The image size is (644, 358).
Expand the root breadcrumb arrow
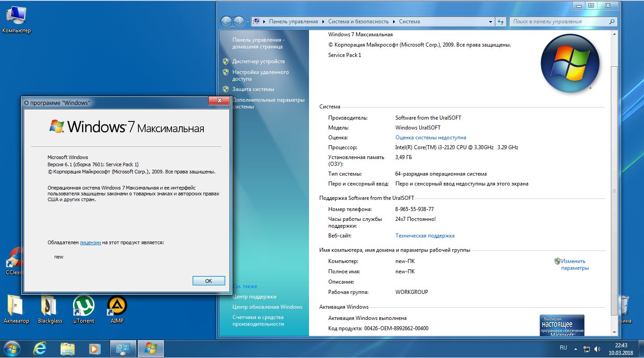click(x=264, y=22)
